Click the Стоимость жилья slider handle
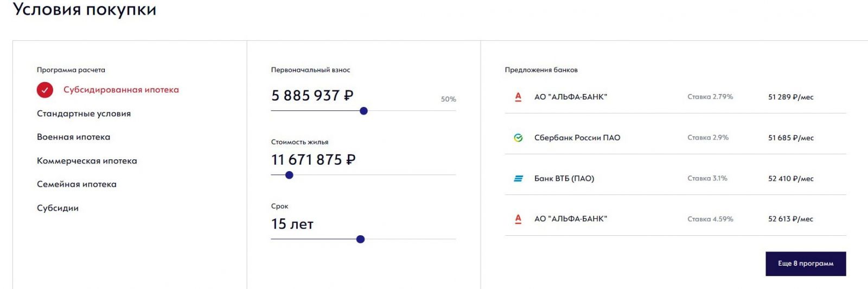Viewport: 868px width, 289px height. pos(289,175)
